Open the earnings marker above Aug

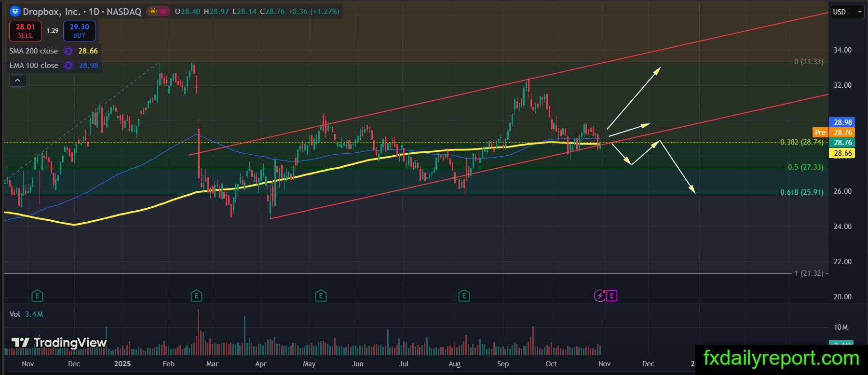464,295
